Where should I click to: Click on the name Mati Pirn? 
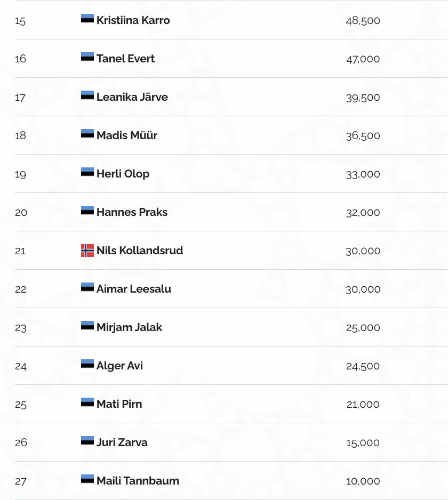pyautogui.click(x=119, y=404)
